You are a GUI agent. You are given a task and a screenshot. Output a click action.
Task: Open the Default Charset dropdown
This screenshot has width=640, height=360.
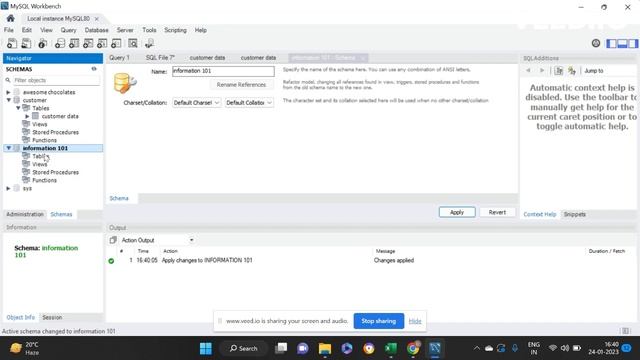click(x=196, y=102)
